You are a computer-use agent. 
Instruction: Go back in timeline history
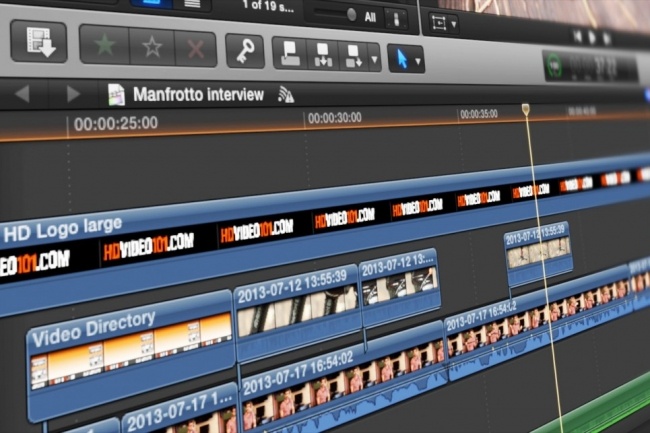tap(23, 94)
